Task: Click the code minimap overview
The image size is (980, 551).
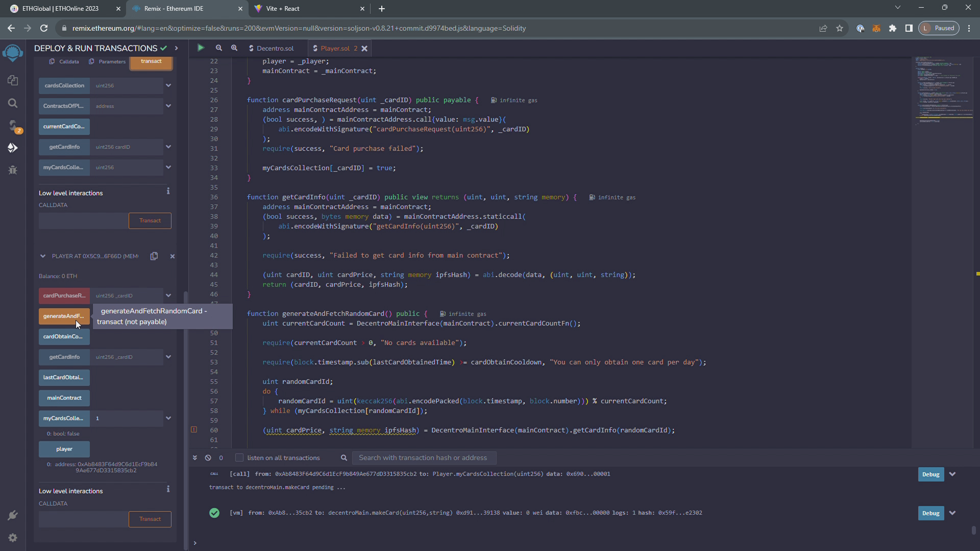Action: (944, 92)
